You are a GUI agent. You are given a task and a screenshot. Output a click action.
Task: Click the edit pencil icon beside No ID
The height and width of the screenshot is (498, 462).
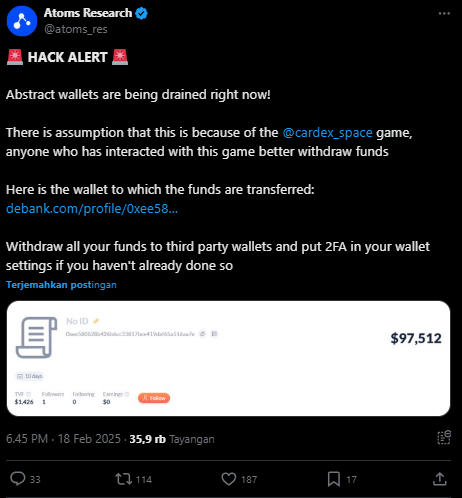(96, 321)
